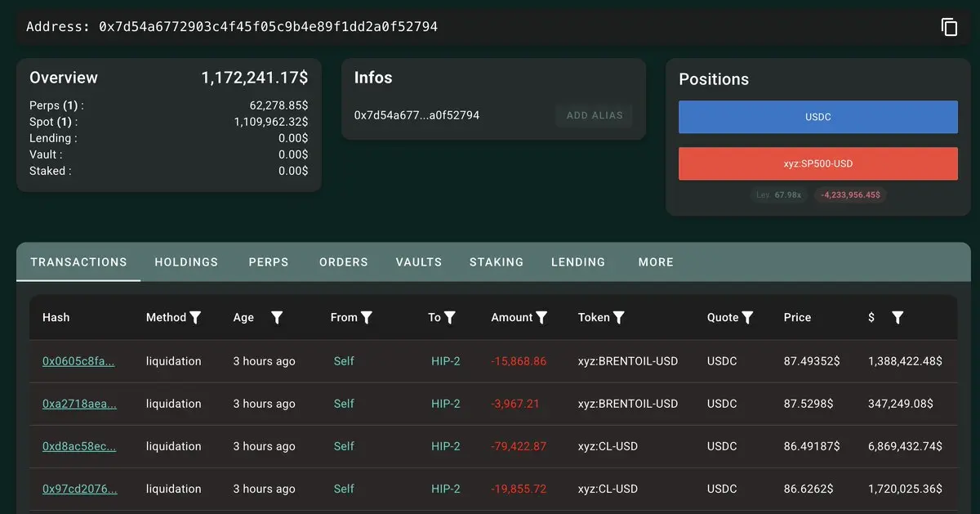Open the Method column filter

pyautogui.click(x=195, y=318)
